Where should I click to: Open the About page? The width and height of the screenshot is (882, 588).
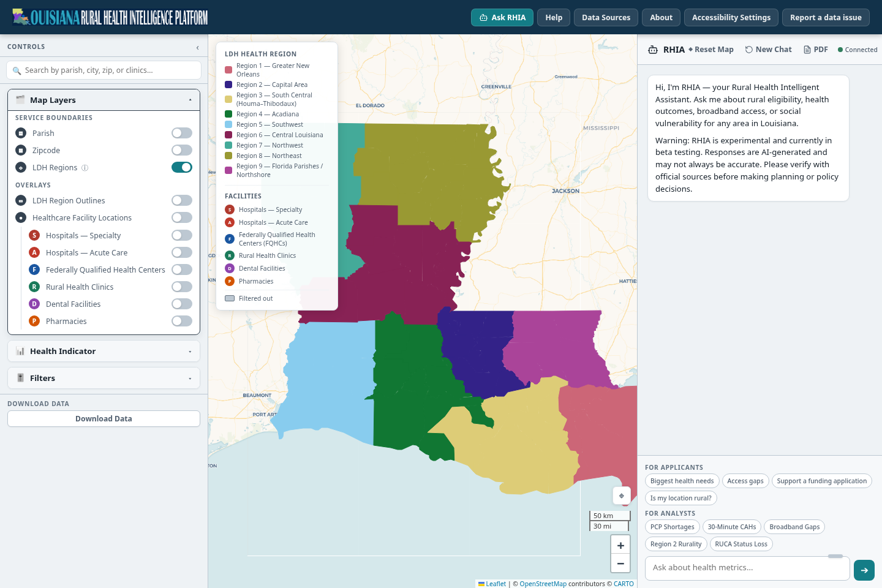coord(661,17)
